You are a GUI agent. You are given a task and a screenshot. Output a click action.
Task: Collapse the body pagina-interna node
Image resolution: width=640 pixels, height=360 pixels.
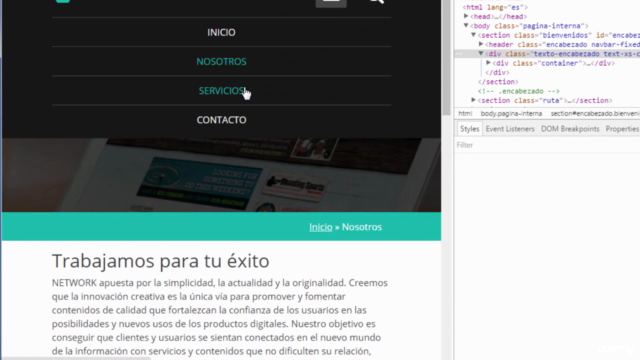click(466, 25)
